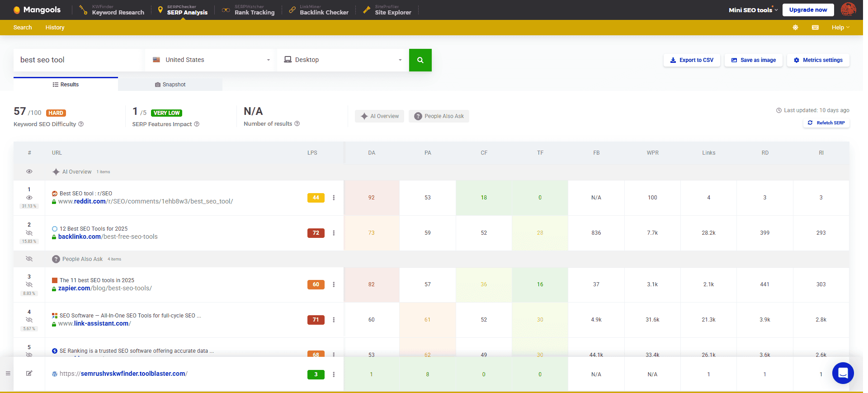The image size is (868, 393).
Task: Open options menu for toolblaster row
Action: coord(334,374)
